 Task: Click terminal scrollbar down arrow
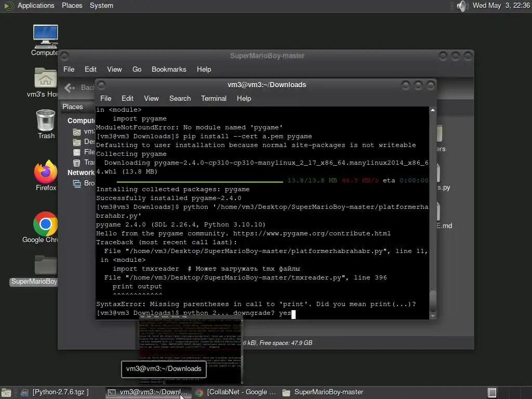tap(433, 316)
